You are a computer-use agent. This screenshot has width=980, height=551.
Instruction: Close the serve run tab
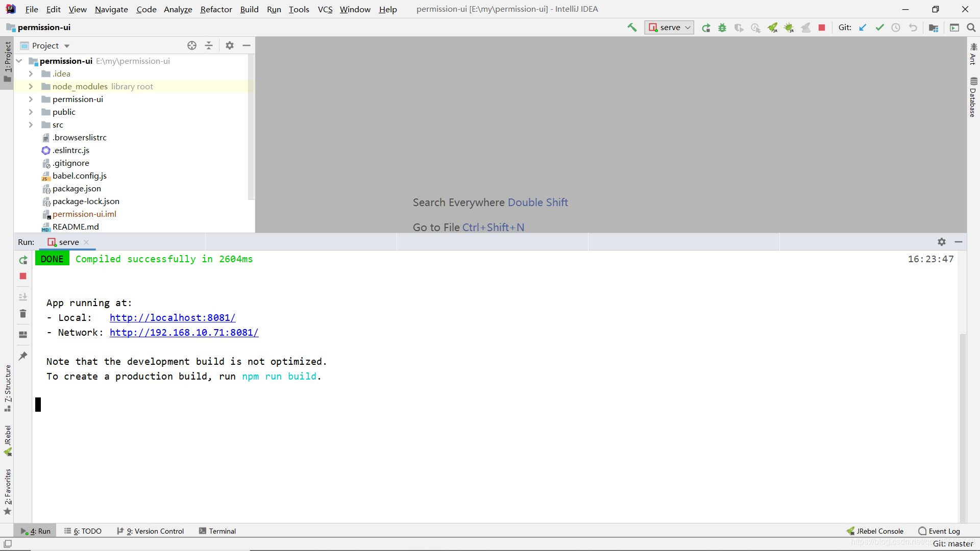tap(86, 242)
